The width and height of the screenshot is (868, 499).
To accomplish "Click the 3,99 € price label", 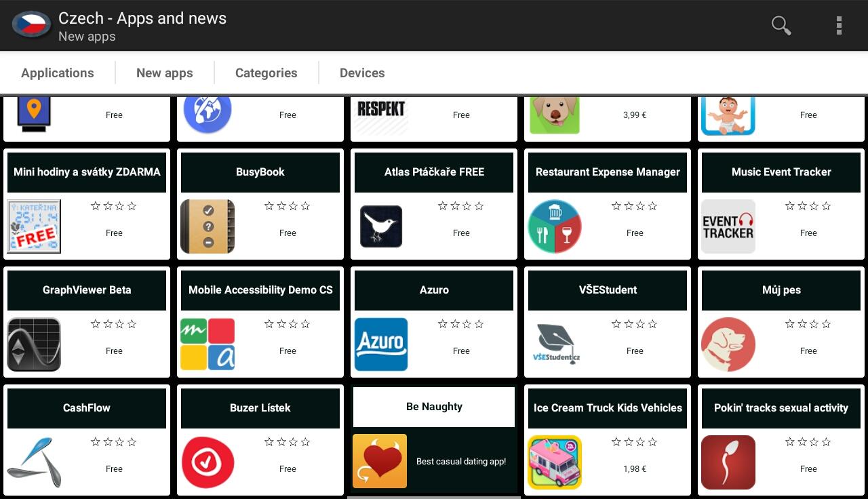I will click(635, 115).
